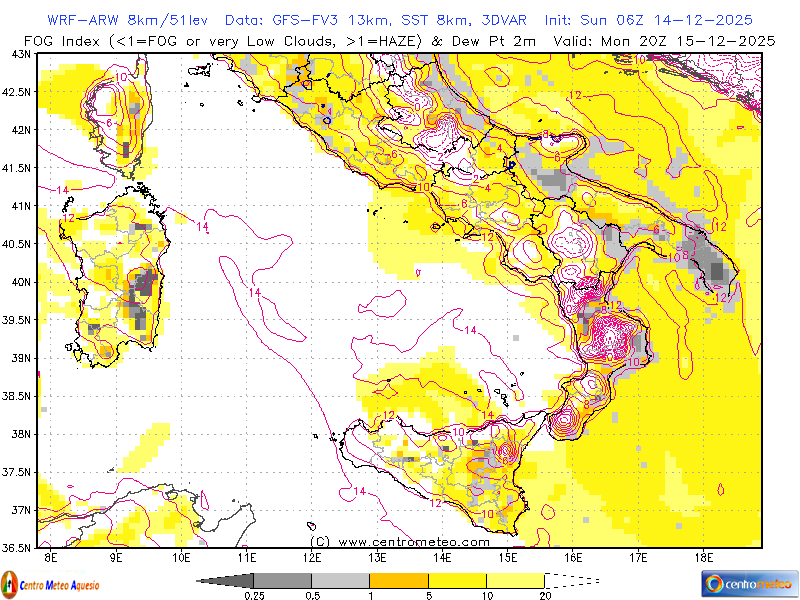Click the dark gray arrow at legend start
800x600 pixels.
click(225, 580)
